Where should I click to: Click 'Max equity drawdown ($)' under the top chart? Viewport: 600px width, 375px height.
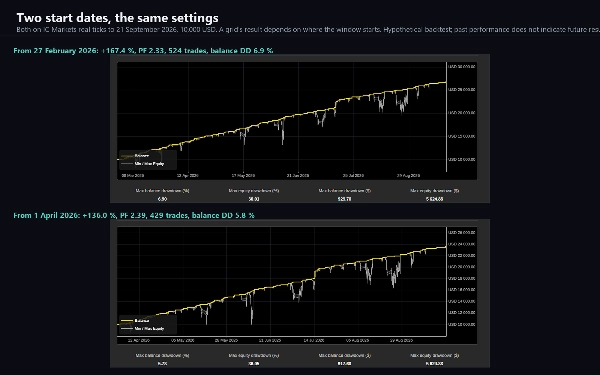pyautogui.click(x=434, y=191)
